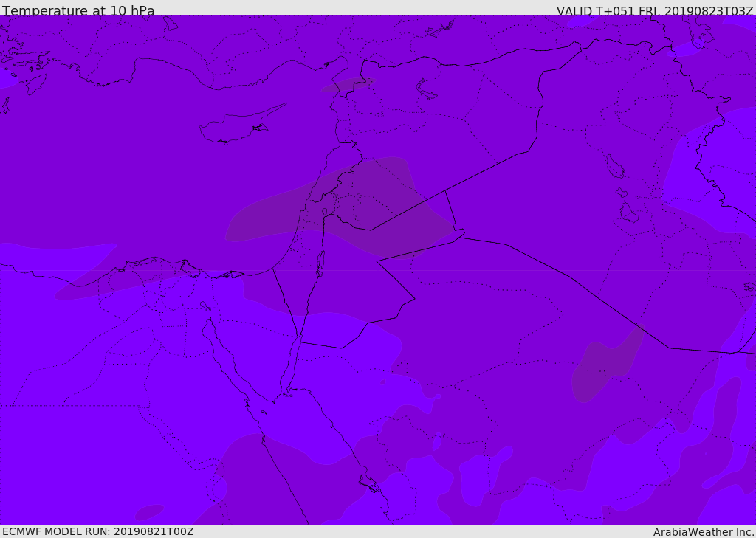The width and height of the screenshot is (756, 538).
Task: Click the ECMWF MODEL RUN text
Action: [98, 531]
